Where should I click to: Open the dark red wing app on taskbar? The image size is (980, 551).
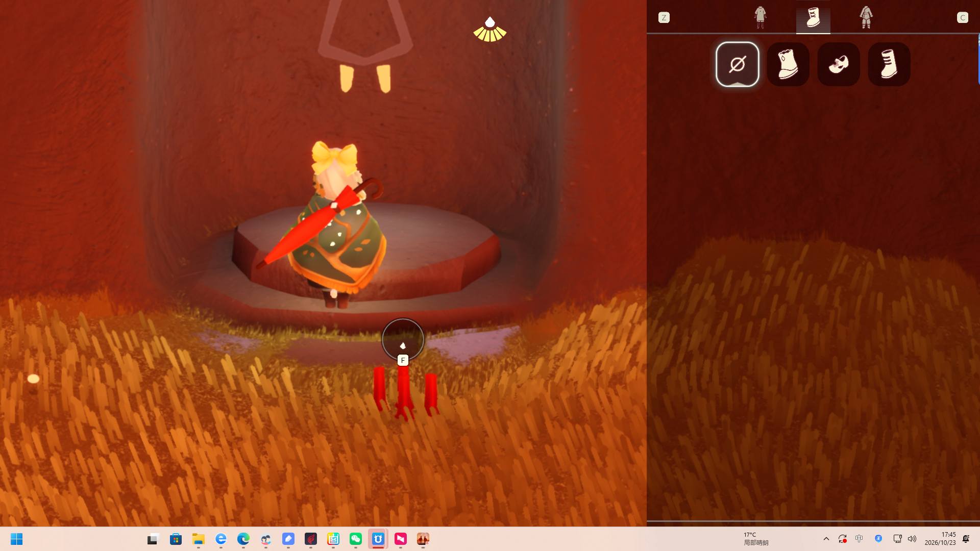[x=310, y=539]
